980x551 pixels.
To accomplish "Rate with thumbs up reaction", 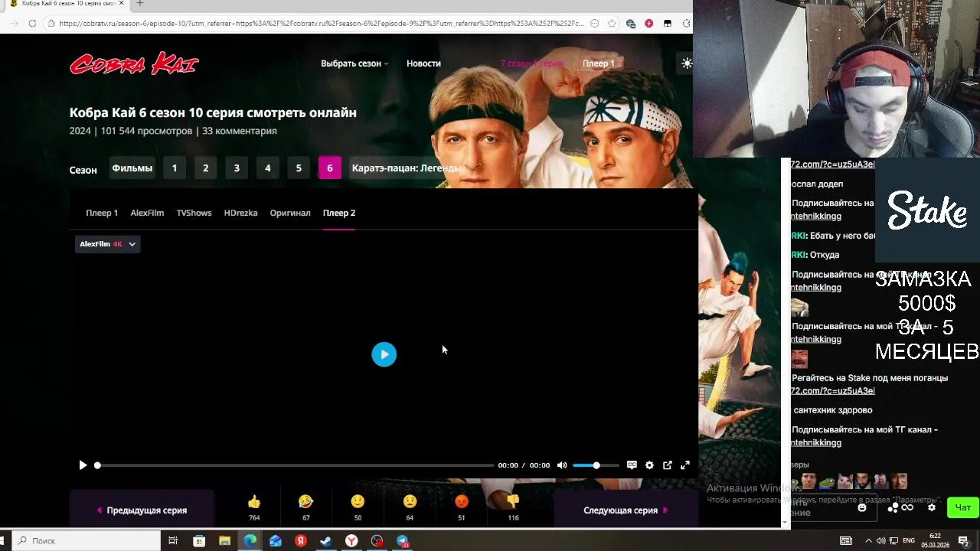I will 254,502.
